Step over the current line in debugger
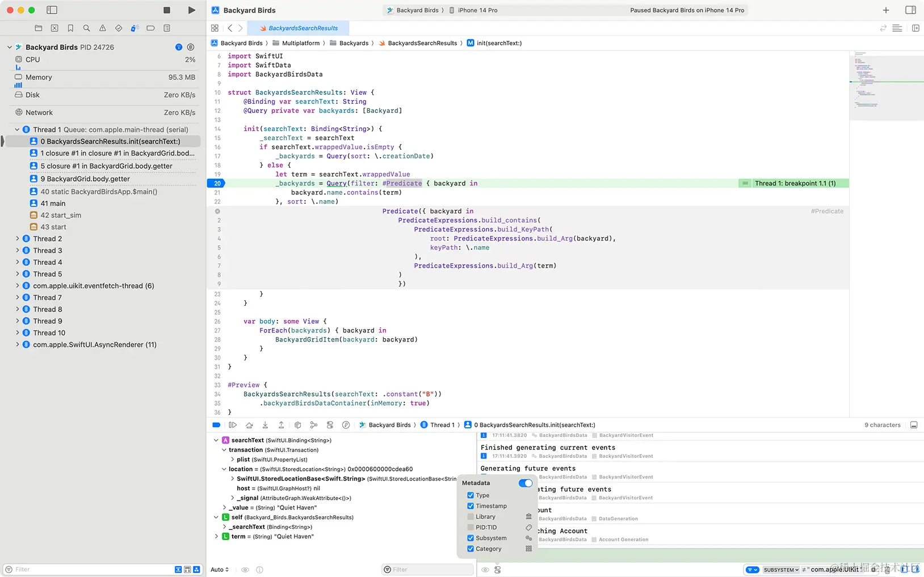Image resolution: width=924 pixels, height=577 pixels. 249,424
